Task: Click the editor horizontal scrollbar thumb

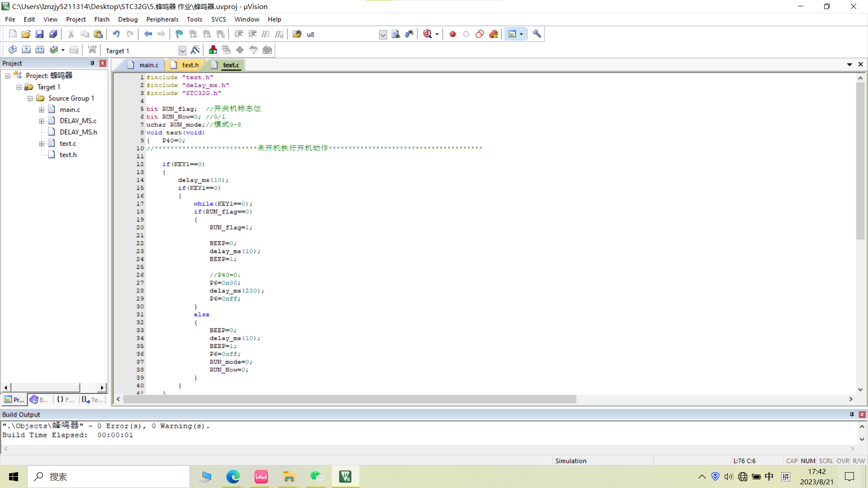Action: [x=349, y=399]
